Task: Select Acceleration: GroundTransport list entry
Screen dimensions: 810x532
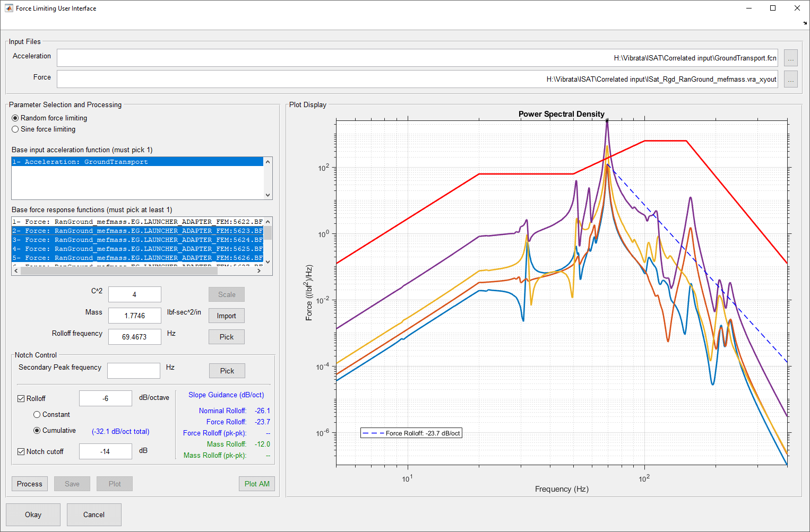Action: click(x=137, y=162)
